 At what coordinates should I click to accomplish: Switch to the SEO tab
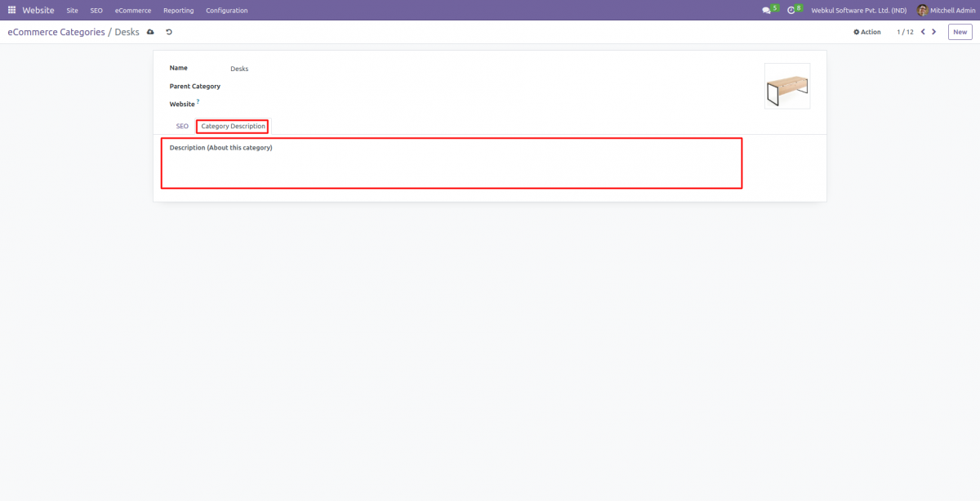coord(181,126)
